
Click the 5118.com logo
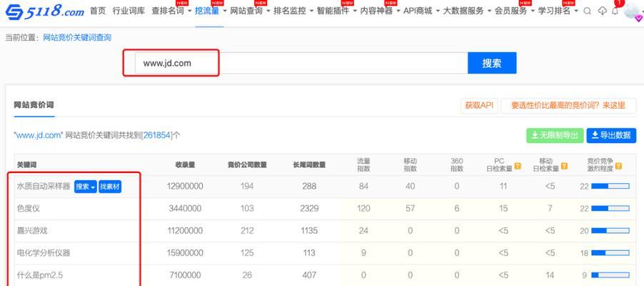tap(45, 11)
